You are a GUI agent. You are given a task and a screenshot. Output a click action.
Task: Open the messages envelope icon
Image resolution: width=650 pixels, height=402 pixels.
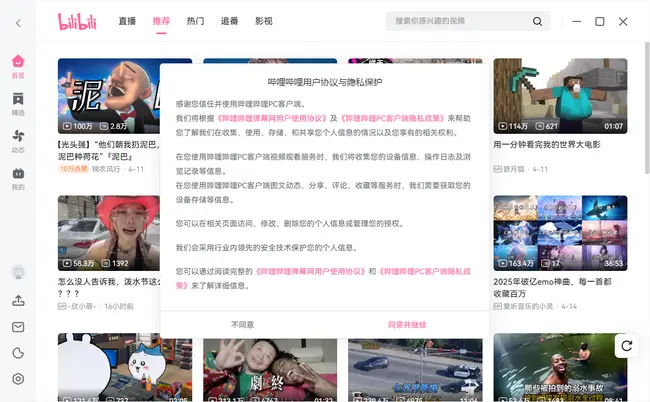pyautogui.click(x=18, y=327)
